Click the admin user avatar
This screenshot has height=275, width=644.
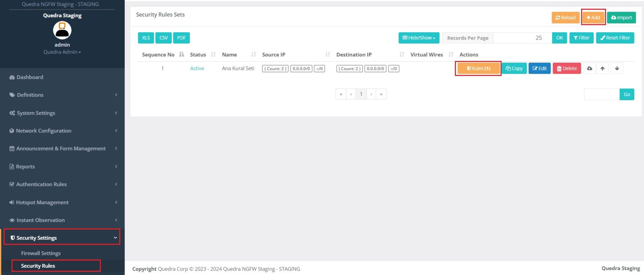[62, 30]
